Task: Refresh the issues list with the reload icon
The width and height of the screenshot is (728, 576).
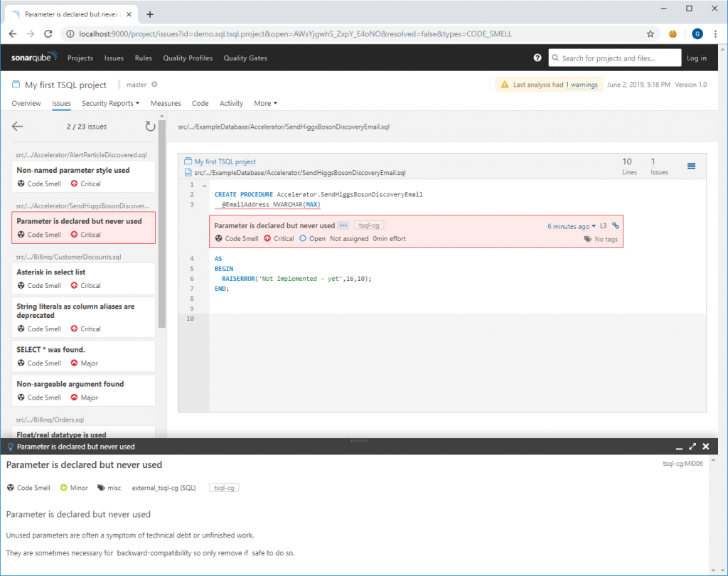Action: tap(149, 126)
